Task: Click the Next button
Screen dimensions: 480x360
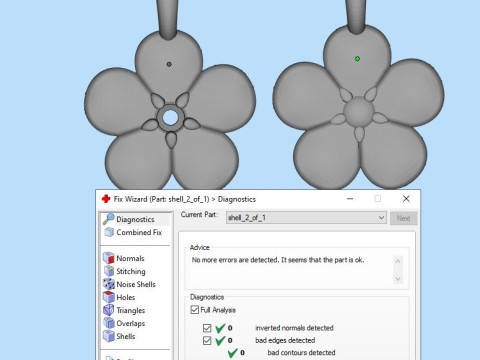Action: coord(403,218)
